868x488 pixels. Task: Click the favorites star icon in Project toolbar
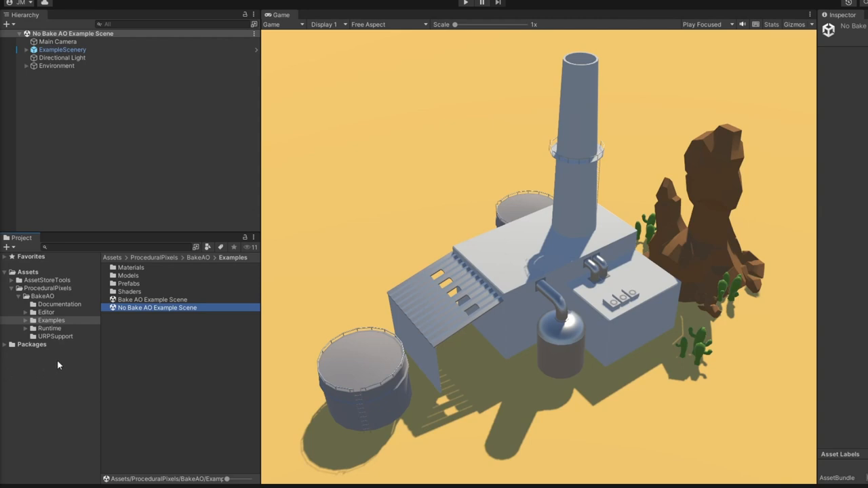[234, 247]
